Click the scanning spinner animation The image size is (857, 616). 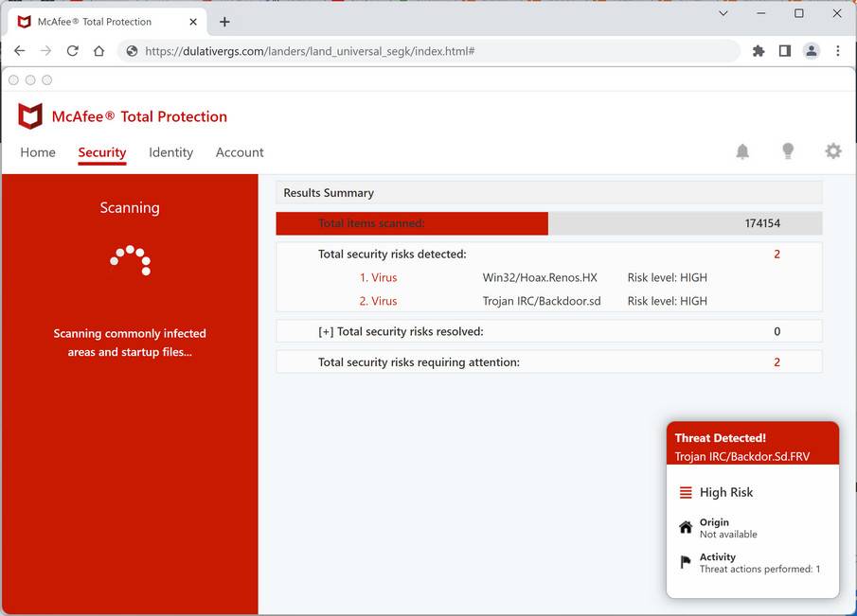(x=130, y=260)
